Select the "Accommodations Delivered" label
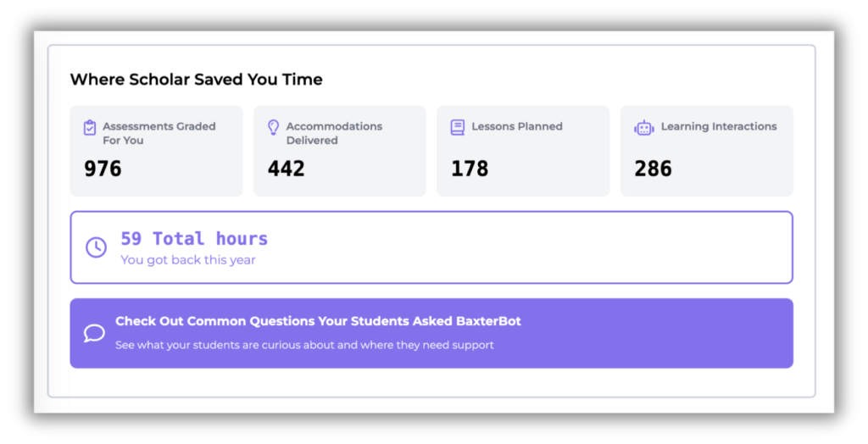The image size is (868, 444). tap(334, 133)
